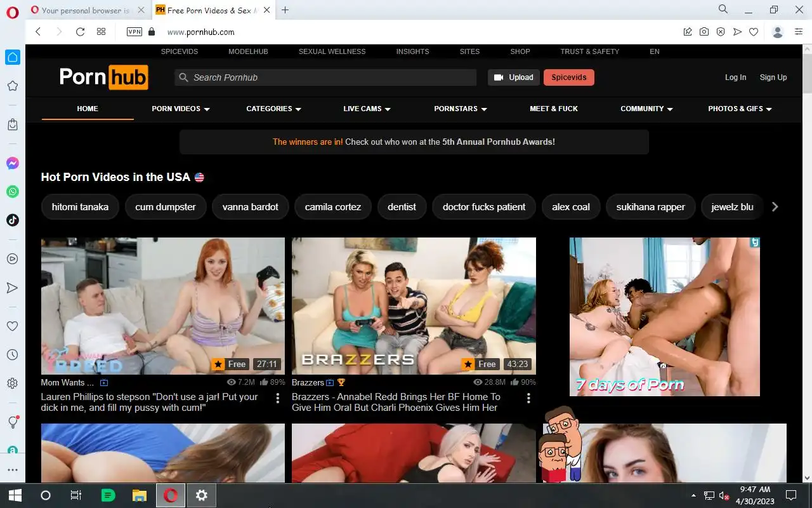Expand the CATEGORIES dropdown menu
The height and width of the screenshot is (508, 812).
coord(274,109)
